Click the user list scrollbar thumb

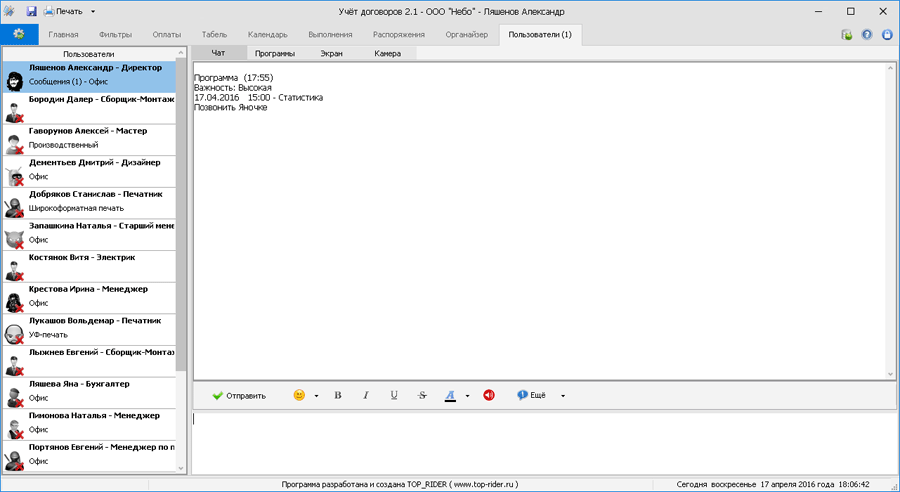point(181,214)
